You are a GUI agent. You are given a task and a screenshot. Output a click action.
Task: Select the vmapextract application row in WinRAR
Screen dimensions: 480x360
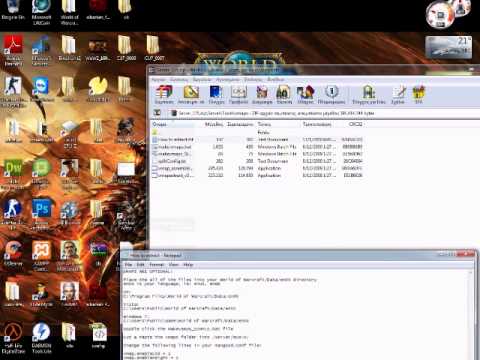pyautogui.click(x=257, y=175)
